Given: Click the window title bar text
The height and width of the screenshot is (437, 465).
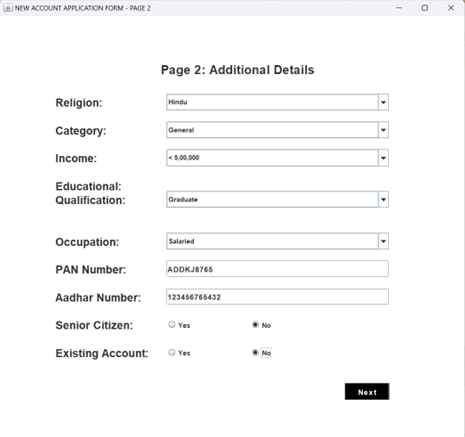Looking at the screenshot, I should point(83,8).
